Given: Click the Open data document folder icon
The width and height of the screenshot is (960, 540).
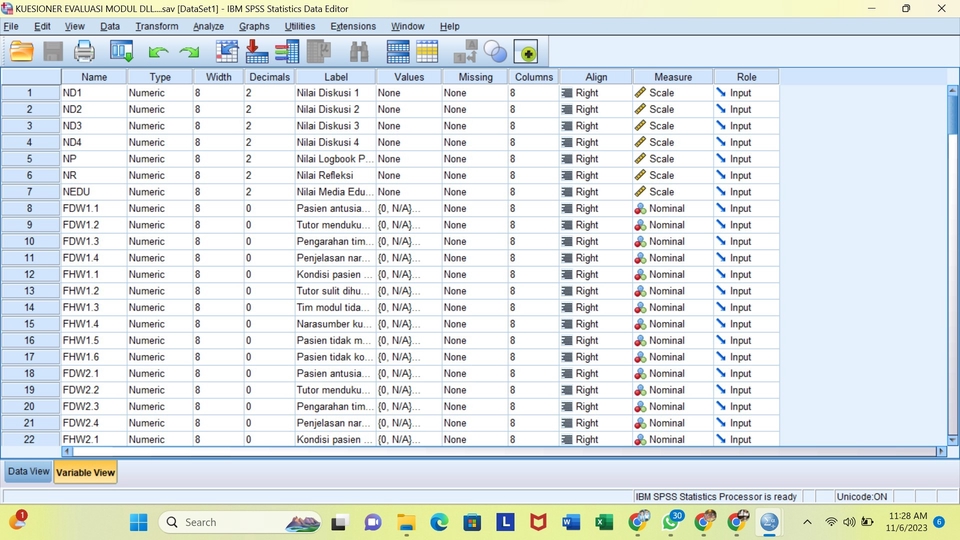Looking at the screenshot, I should click(x=21, y=51).
